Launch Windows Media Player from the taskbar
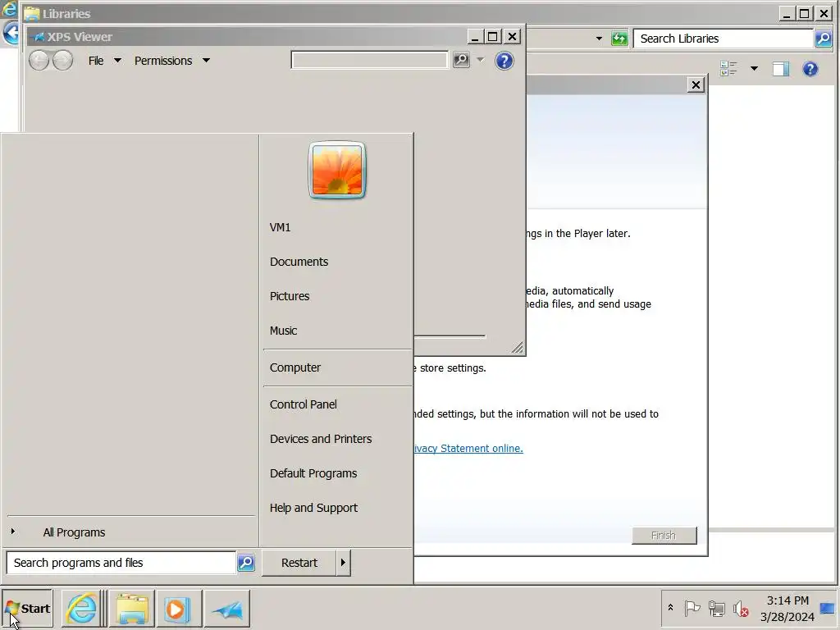The height and width of the screenshot is (630, 840). [x=179, y=609]
